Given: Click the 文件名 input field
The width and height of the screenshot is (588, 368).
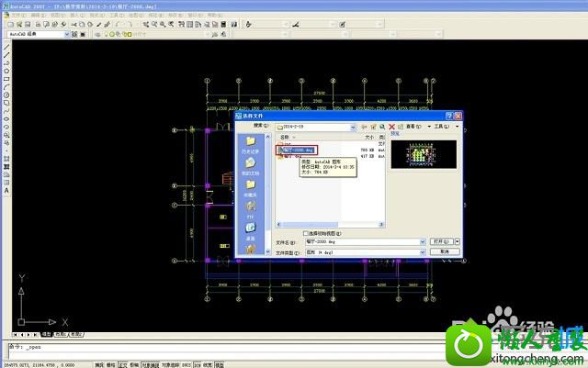Looking at the screenshot, I should point(363,242).
